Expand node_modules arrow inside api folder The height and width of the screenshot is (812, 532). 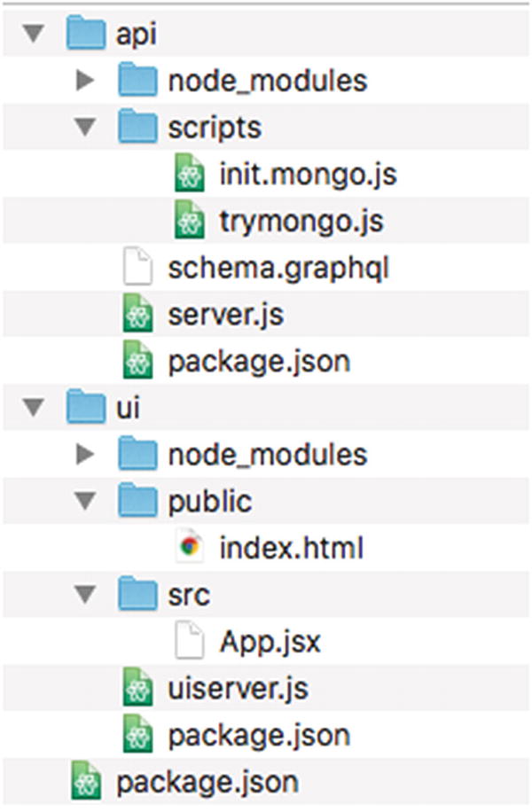tap(85, 82)
